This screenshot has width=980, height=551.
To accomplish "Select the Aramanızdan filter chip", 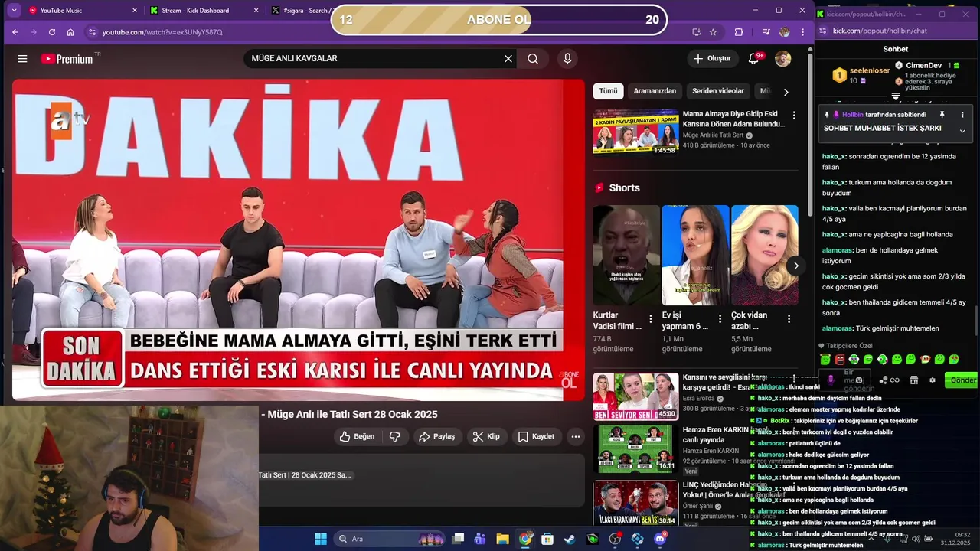I will (655, 91).
